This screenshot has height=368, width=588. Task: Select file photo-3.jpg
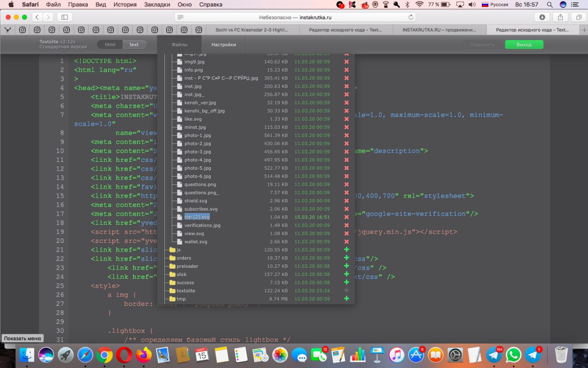198,152
